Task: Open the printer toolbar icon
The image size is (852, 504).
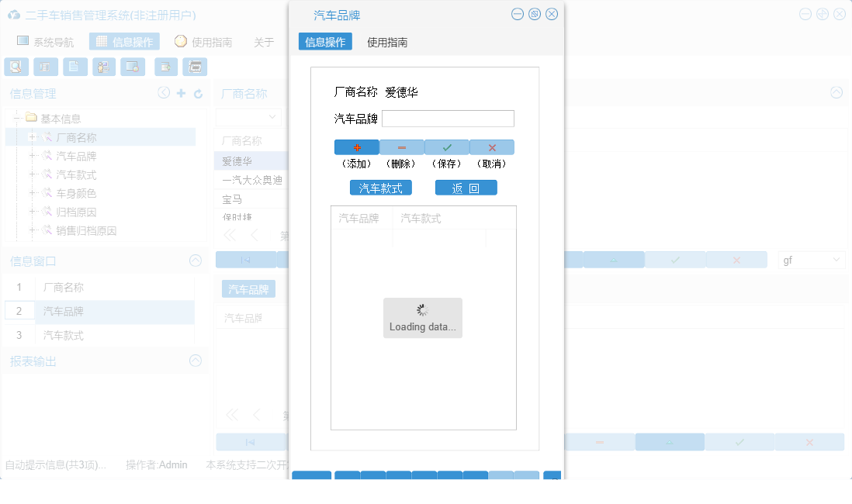Action: (195, 67)
